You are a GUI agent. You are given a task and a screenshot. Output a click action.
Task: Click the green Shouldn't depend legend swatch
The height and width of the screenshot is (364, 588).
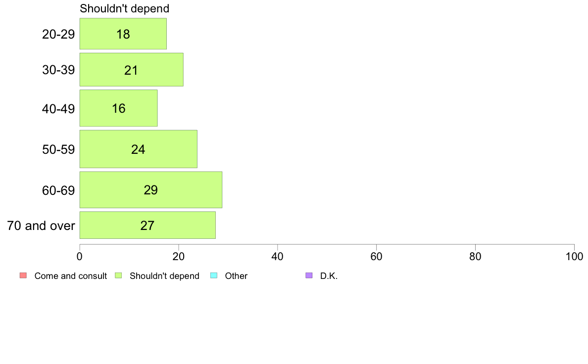coord(118,275)
